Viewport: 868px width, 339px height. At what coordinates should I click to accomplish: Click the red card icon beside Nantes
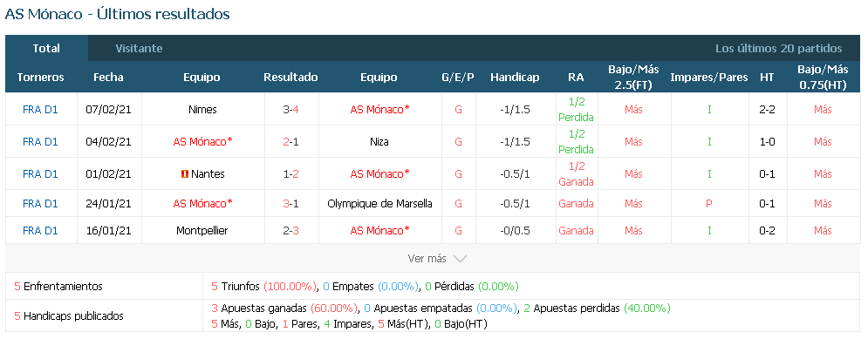pos(185,174)
